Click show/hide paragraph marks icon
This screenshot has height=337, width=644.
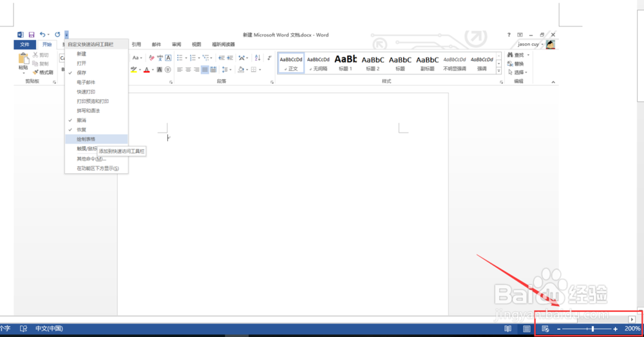269,58
